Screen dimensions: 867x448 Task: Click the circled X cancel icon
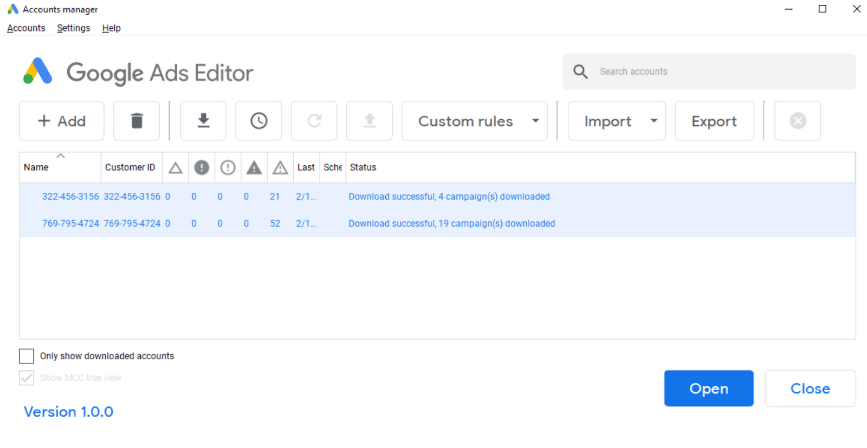(797, 121)
